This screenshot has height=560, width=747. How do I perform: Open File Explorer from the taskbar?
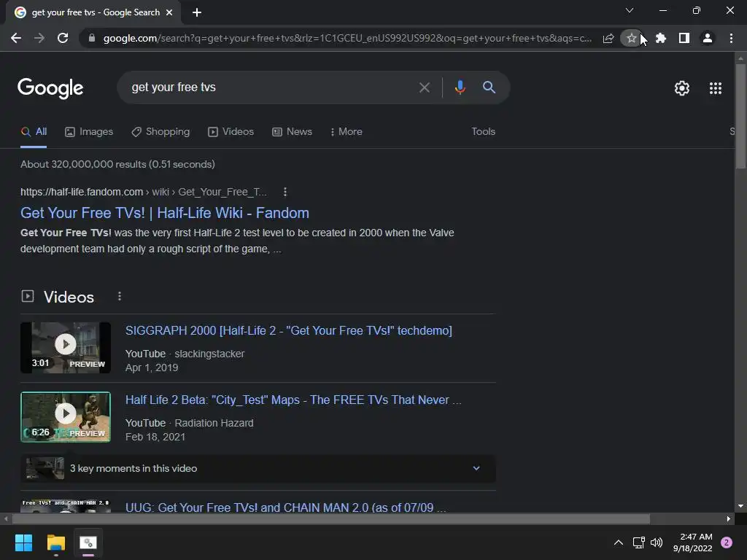click(x=55, y=542)
